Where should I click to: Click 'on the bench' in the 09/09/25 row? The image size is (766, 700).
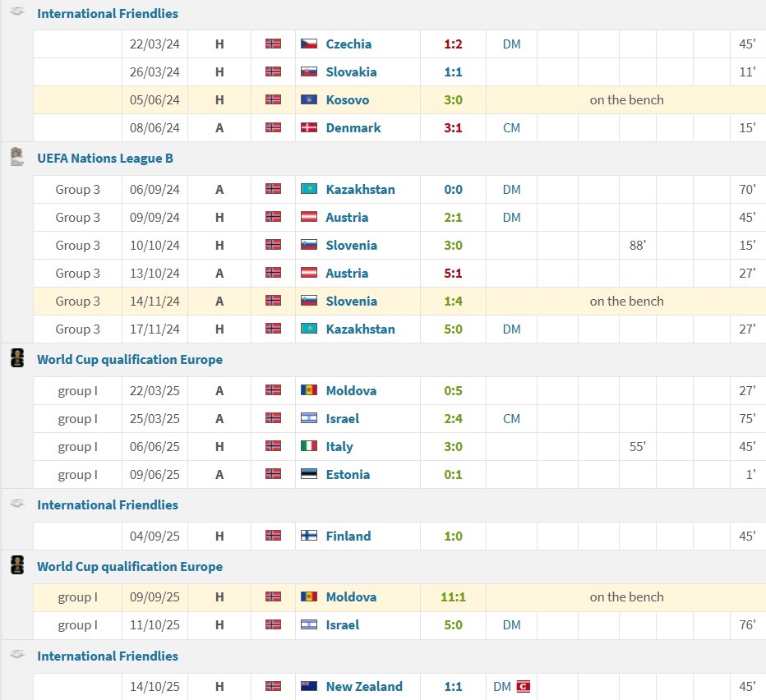coord(627,597)
